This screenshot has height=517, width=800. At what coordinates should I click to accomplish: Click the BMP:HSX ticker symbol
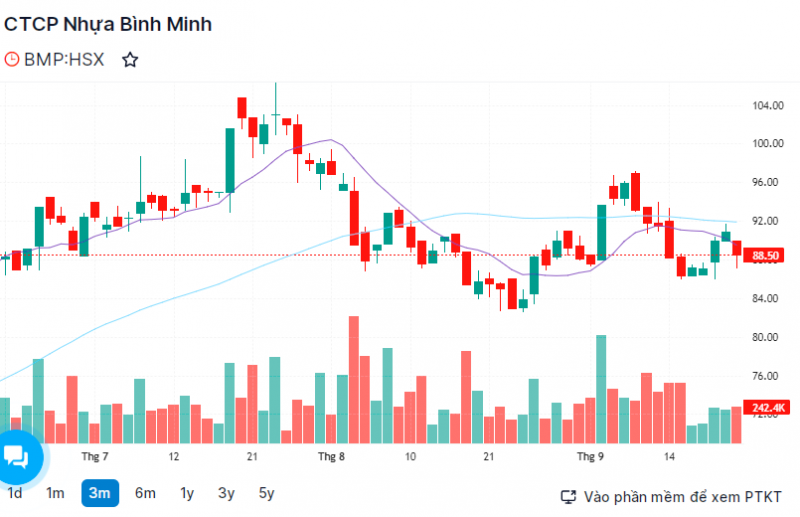64,59
